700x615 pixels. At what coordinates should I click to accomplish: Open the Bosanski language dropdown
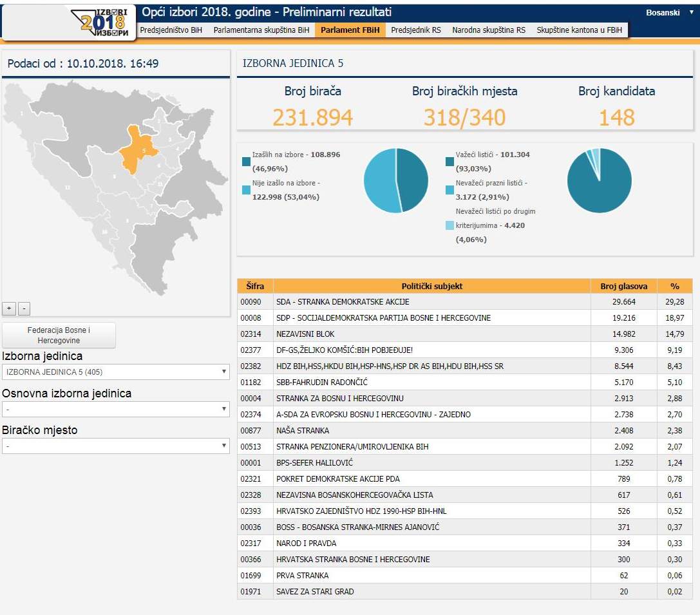(x=670, y=13)
